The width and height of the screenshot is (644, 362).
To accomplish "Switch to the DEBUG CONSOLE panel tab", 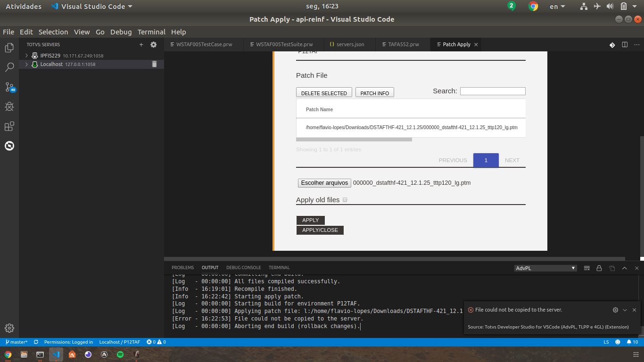I will 243,268.
